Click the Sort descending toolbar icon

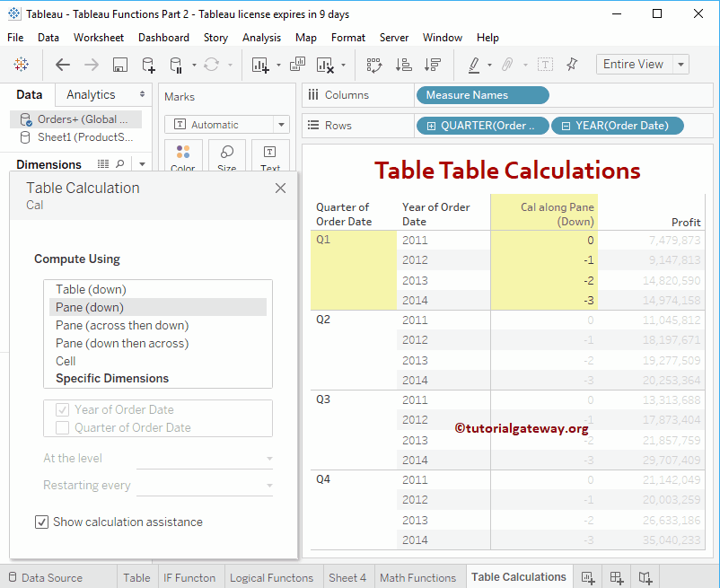coord(433,65)
